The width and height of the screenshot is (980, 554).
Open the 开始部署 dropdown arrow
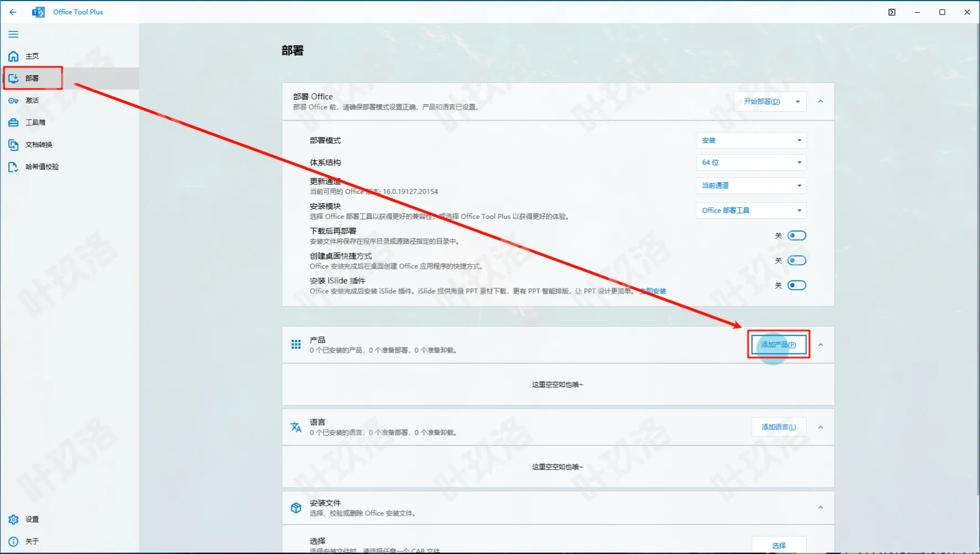[x=797, y=102]
